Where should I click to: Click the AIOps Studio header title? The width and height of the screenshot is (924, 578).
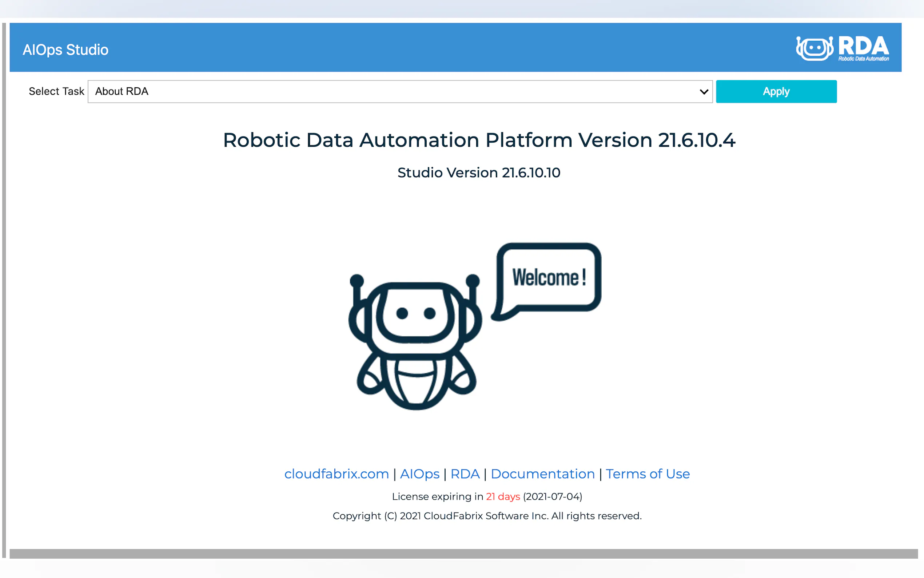[65, 50]
